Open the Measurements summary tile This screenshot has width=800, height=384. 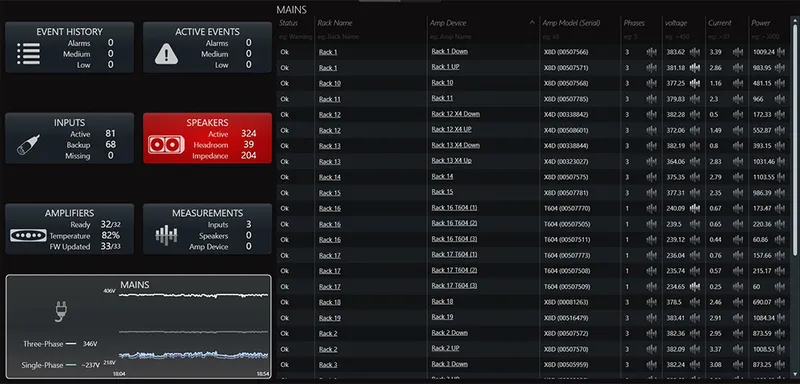[x=207, y=229]
